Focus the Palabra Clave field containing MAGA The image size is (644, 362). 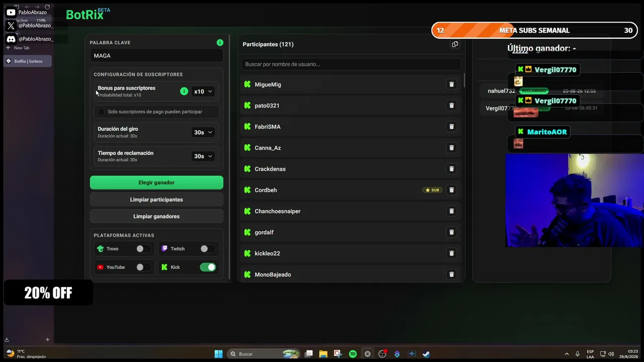156,56
